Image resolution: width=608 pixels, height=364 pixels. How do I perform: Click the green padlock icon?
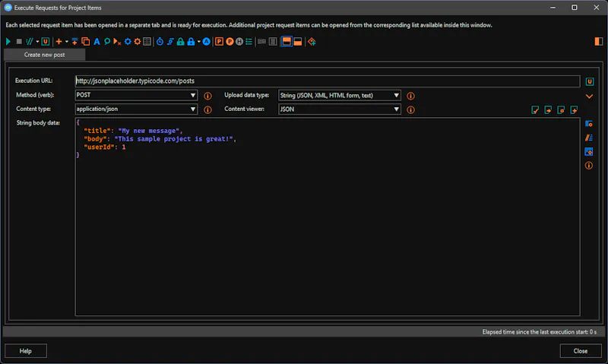(180, 42)
